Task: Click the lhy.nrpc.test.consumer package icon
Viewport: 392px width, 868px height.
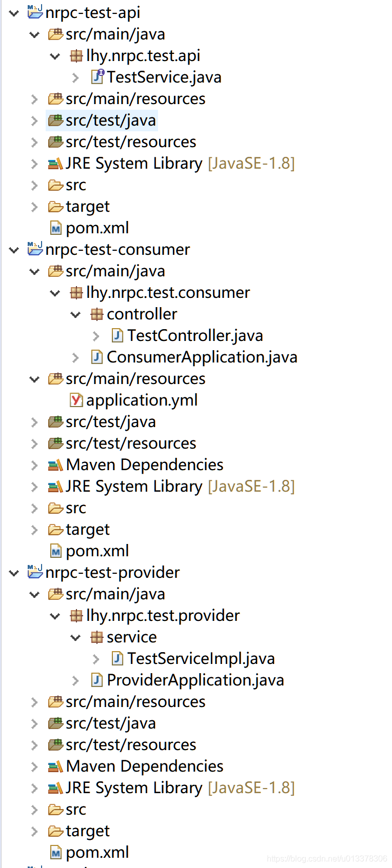Action: 76,293
